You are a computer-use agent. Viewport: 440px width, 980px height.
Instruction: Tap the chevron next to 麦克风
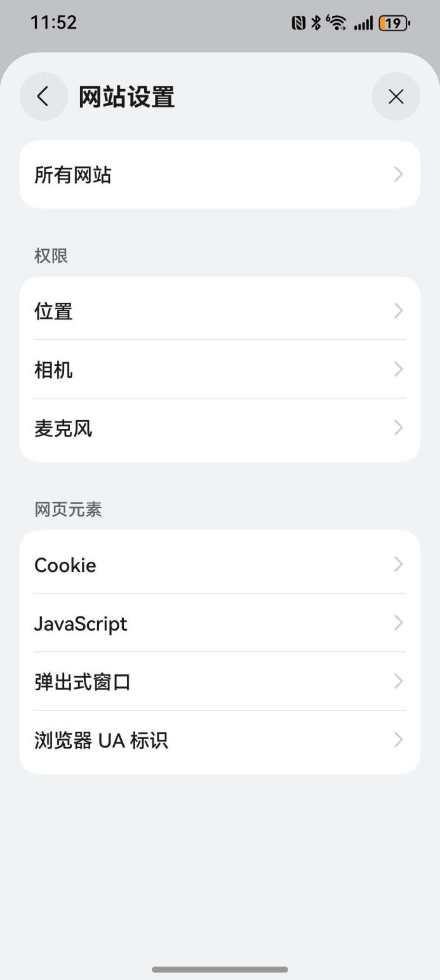click(x=398, y=428)
